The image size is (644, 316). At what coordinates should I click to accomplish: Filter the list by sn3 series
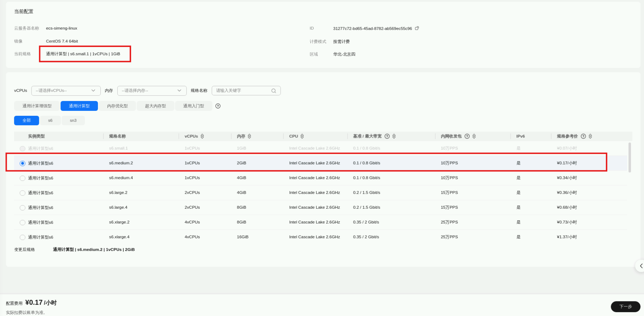(x=73, y=120)
